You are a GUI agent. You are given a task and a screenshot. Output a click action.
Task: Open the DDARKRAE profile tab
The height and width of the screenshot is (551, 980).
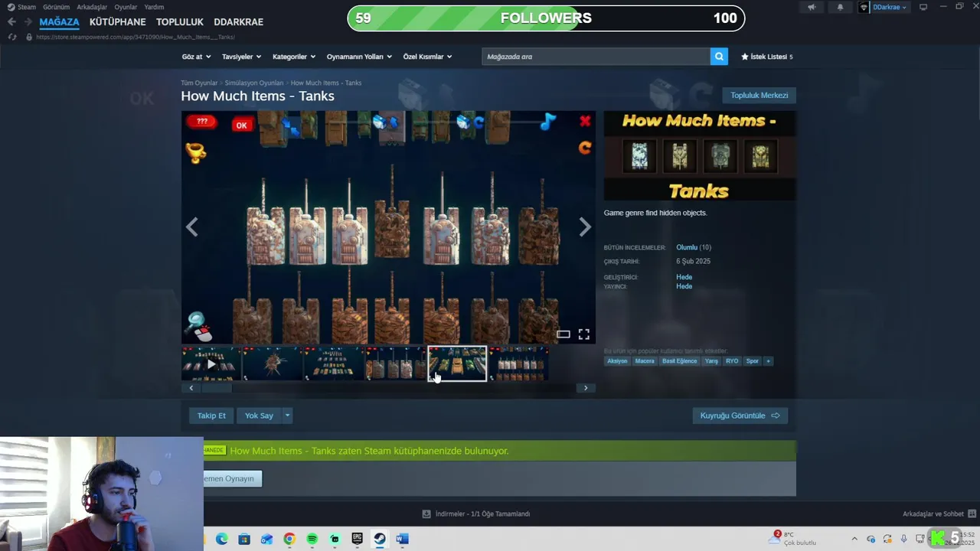(x=238, y=21)
